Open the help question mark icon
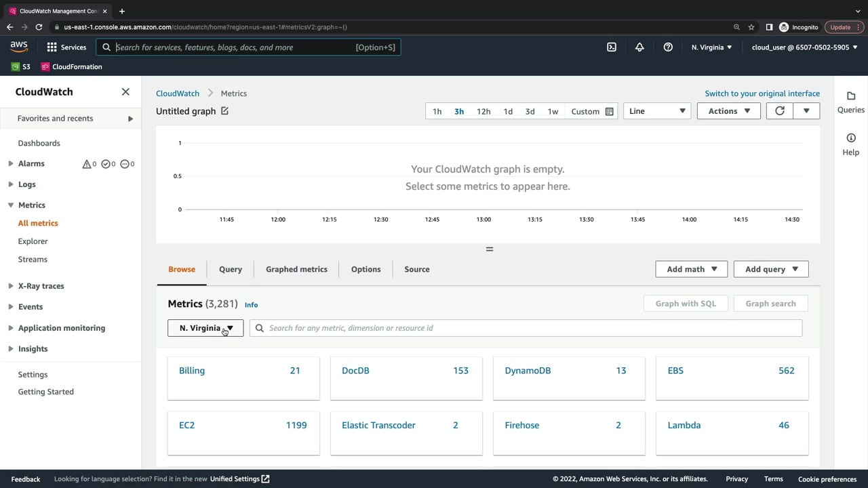The image size is (868, 488). pos(668,47)
